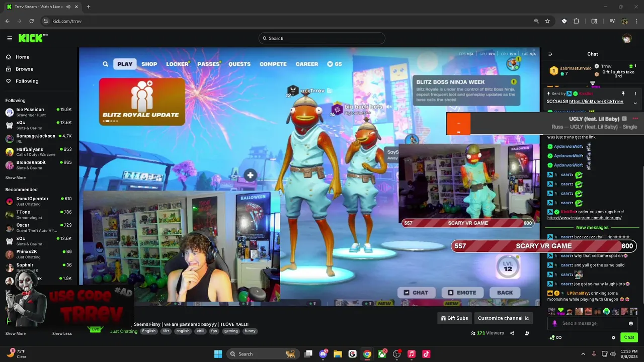Open File Explorer from taskbar
This screenshot has height=362, width=644.
point(338,354)
